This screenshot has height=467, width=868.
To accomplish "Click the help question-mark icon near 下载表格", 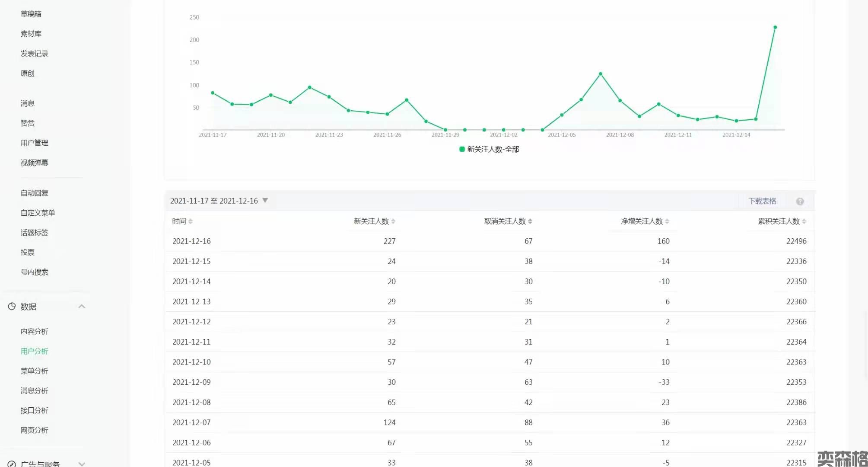I will [x=800, y=202].
